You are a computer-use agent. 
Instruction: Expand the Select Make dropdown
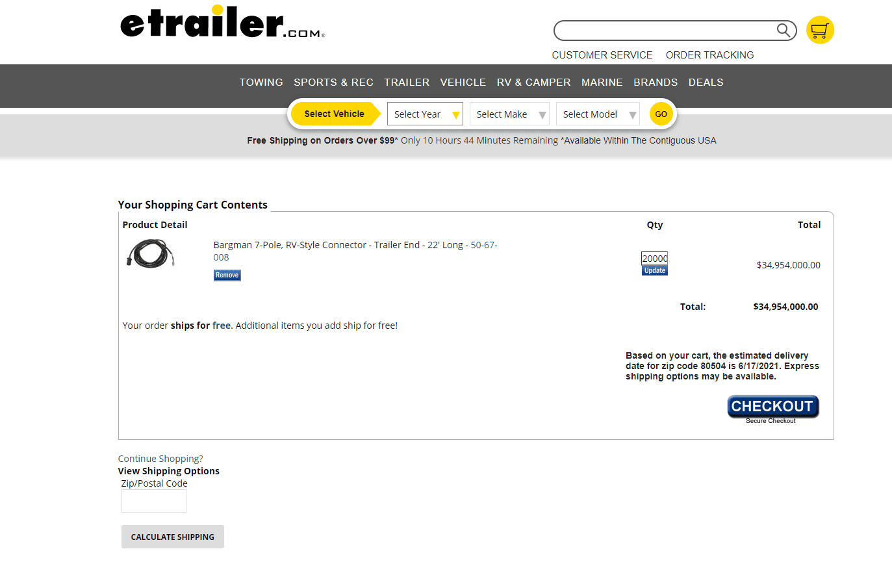click(x=509, y=114)
